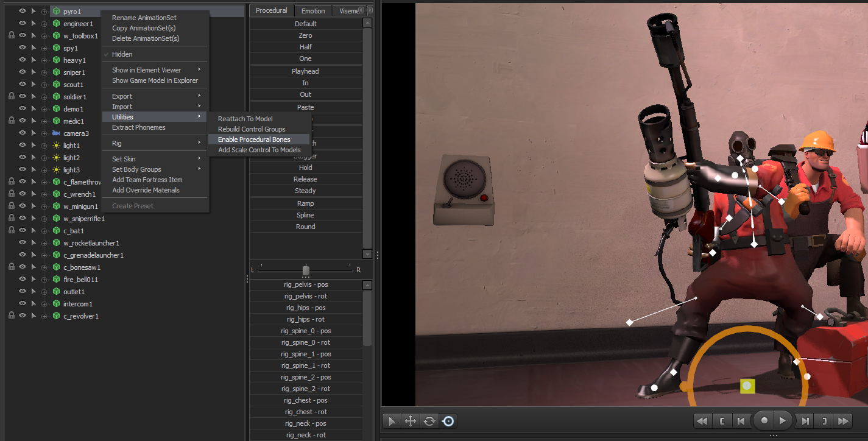Viewport: 868px width, 441px height.
Task: Activate the move (translate) manipulator tool
Action: [x=411, y=421]
